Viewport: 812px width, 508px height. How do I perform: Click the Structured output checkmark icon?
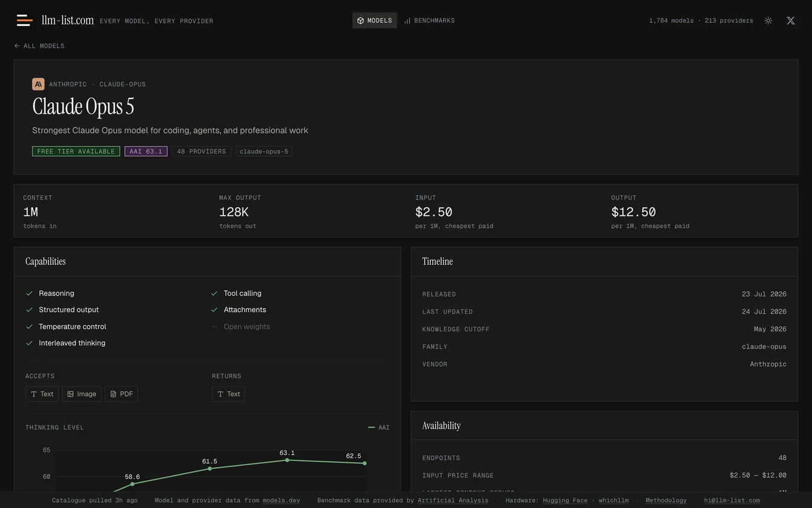pyautogui.click(x=29, y=310)
